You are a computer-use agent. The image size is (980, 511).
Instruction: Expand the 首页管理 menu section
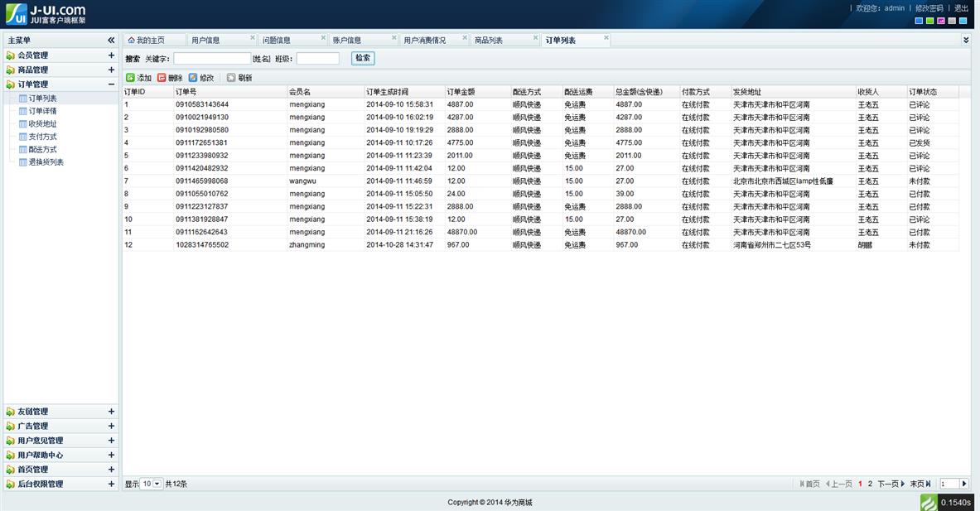(111, 469)
